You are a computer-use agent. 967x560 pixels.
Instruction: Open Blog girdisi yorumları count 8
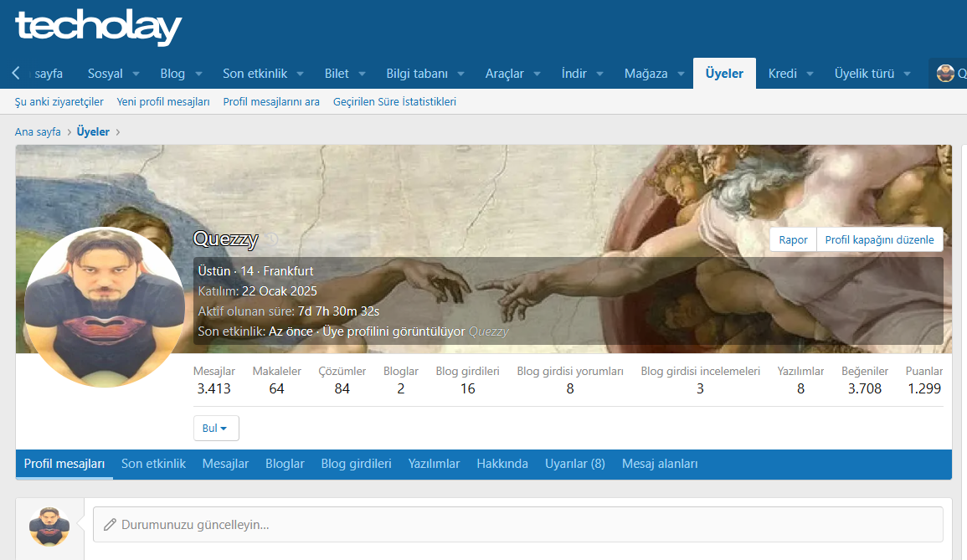click(x=570, y=388)
